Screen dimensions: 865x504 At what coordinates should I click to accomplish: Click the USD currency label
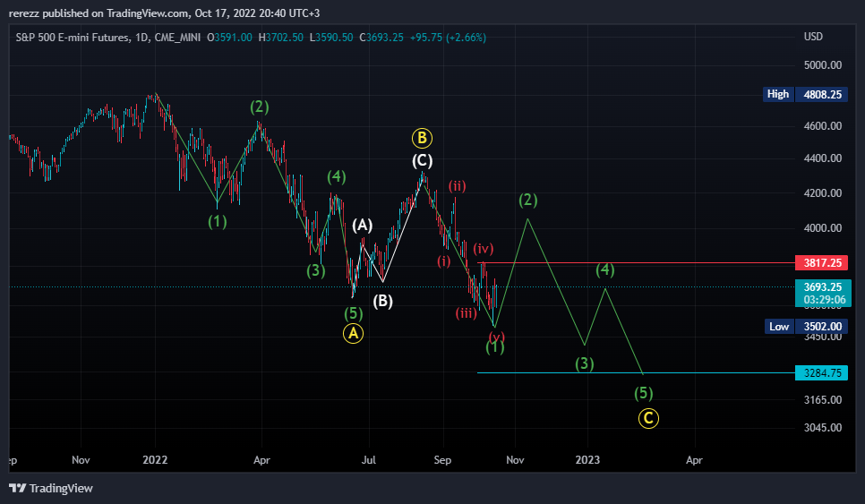coord(813,37)
